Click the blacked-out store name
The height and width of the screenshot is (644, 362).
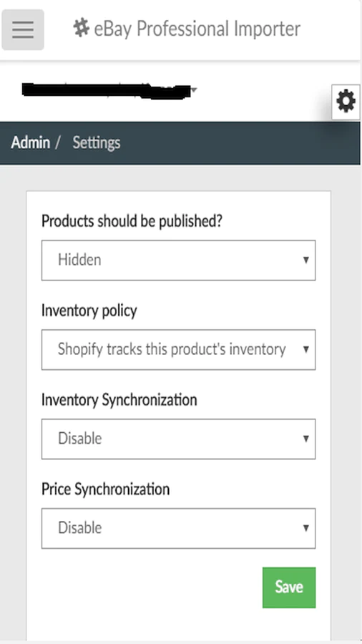point(106,91)
